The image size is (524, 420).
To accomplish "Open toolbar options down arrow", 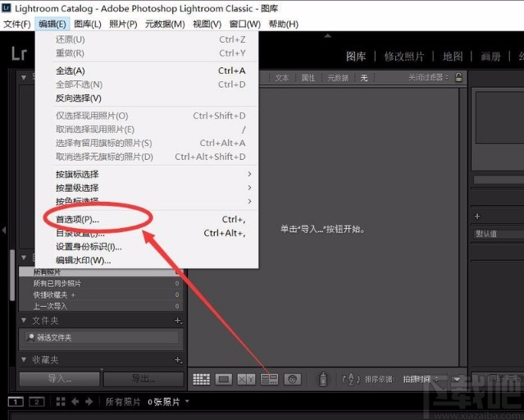I will click(457, 379).
